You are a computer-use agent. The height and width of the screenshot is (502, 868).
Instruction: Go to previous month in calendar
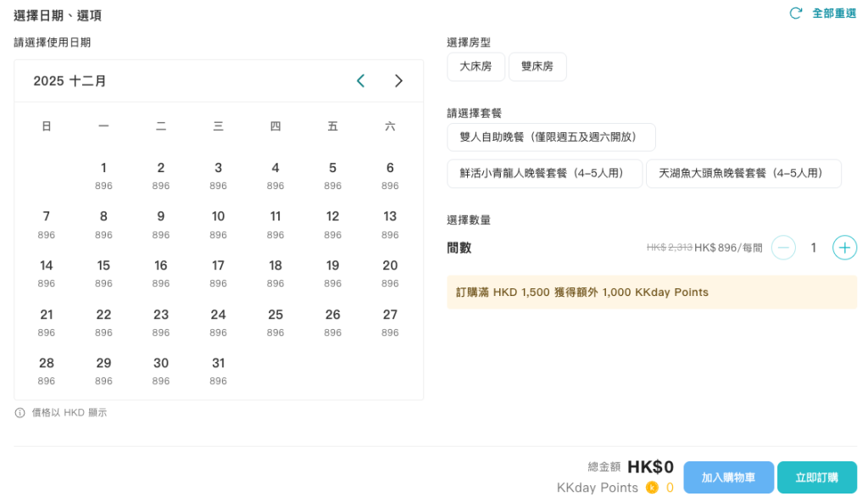click(360, 81)
